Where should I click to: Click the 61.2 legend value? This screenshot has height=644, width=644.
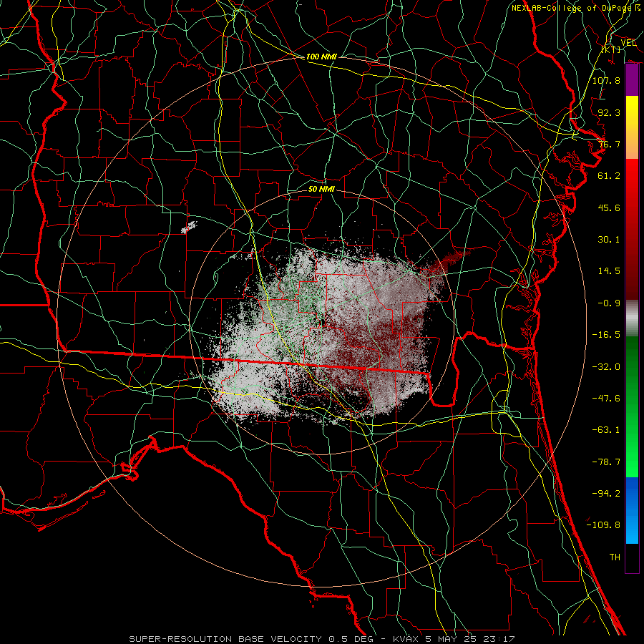point(609,176)
